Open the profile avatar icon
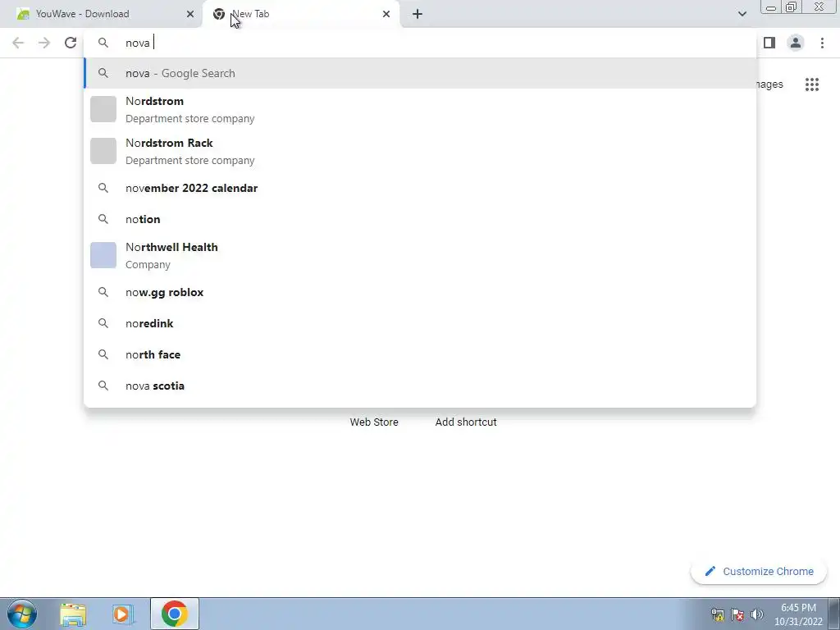This screenshot has width=840, height=630. coord(796,43)
